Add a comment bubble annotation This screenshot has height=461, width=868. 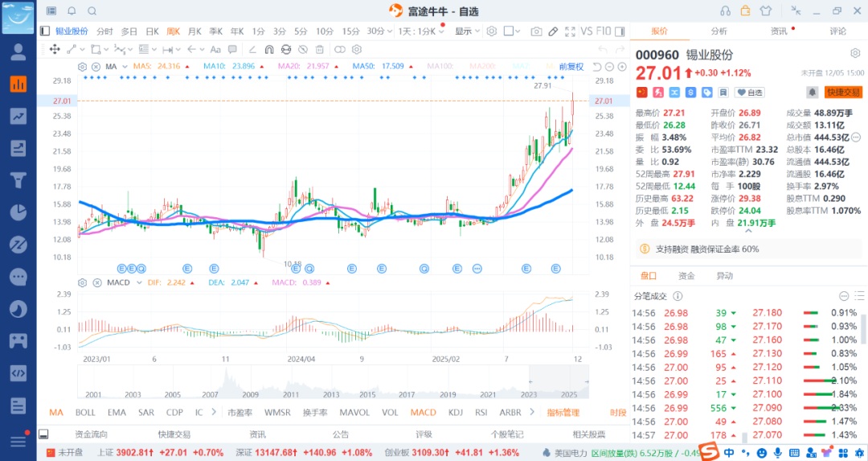coord(232,49)
